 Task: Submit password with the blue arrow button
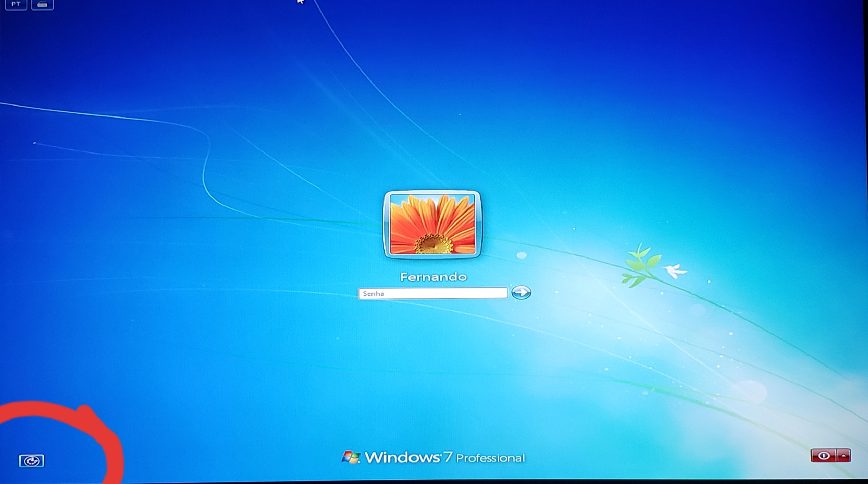[521, 292]
